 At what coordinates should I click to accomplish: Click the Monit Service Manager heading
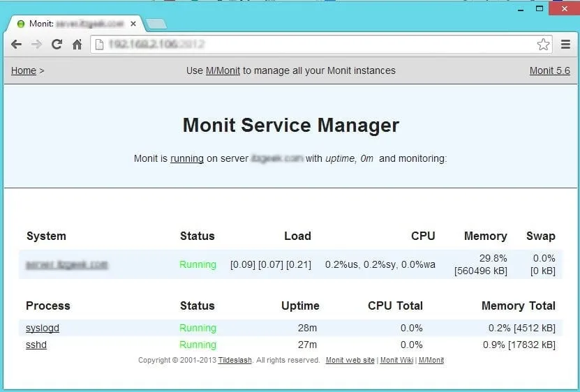[291, 125]
